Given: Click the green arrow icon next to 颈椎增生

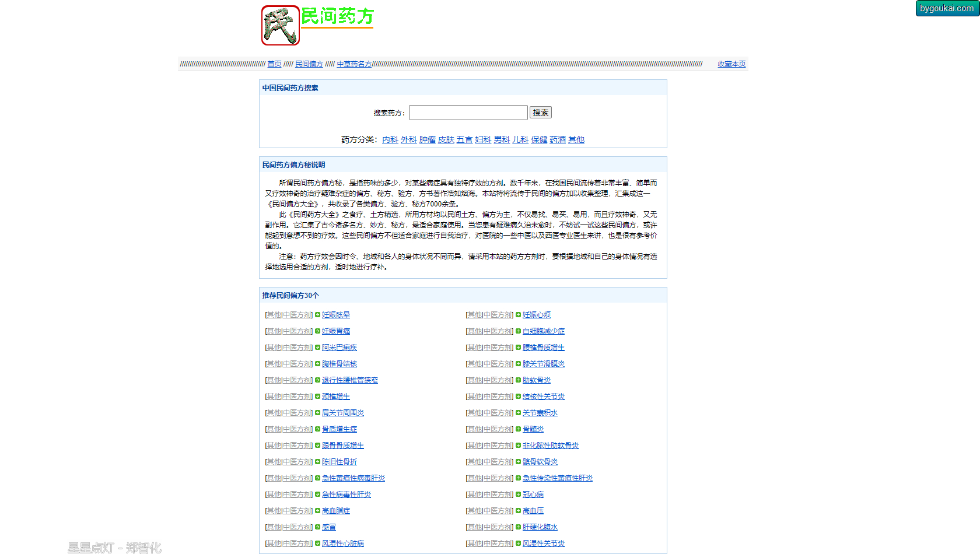Looking at the screenshot, I should click(x=318, y=397).
